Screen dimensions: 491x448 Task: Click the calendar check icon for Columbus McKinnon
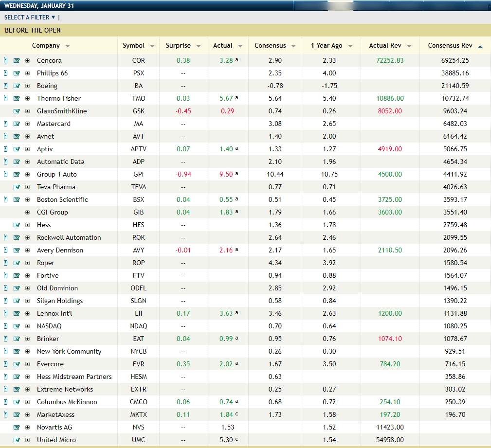point(17,402)
